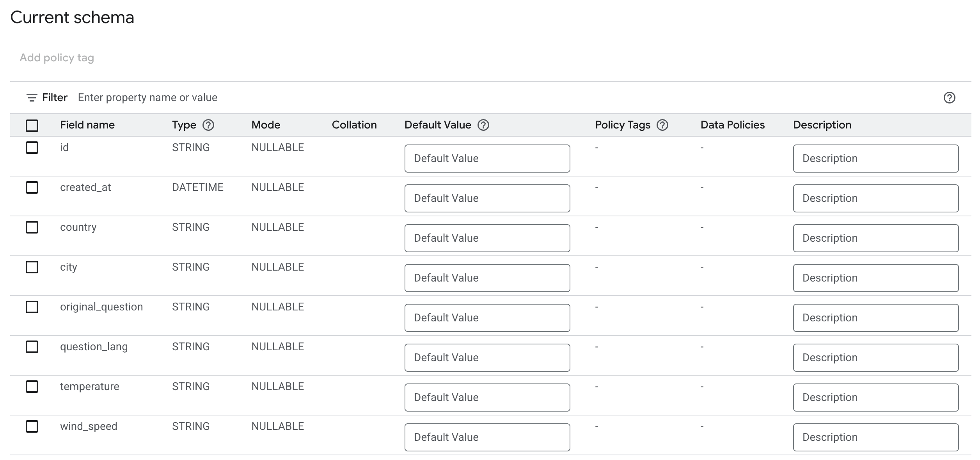Click the Add policy tag field
The height and width of the screenshot is (460, 980).
click(x=56, y=57)
